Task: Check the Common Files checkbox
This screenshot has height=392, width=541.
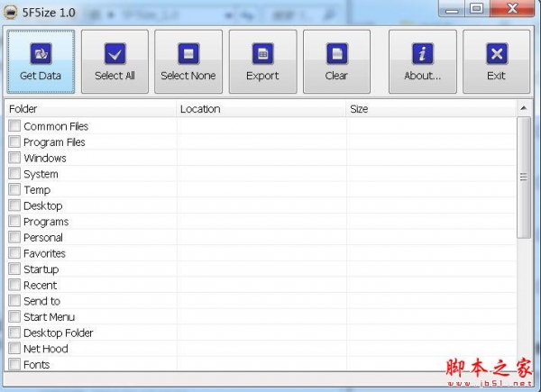Action: tap(14, 125)
